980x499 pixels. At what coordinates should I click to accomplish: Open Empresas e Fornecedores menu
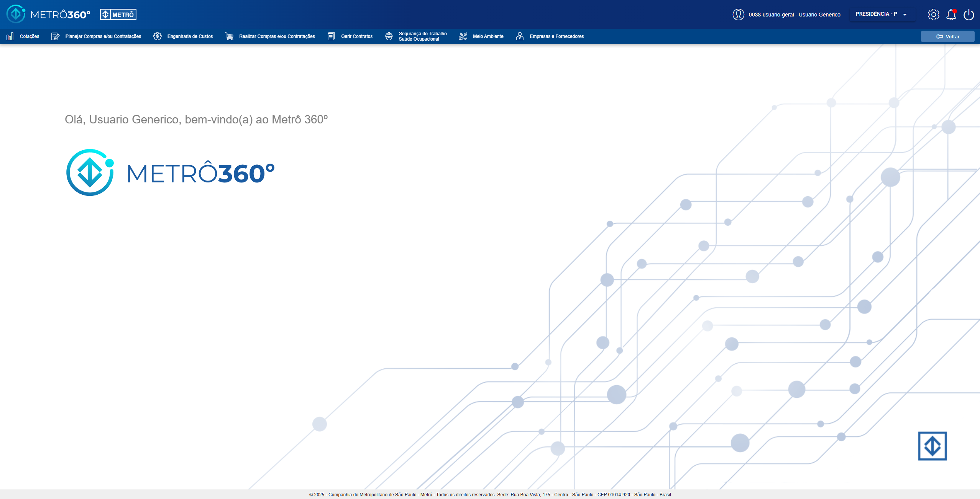coord(550,36)
